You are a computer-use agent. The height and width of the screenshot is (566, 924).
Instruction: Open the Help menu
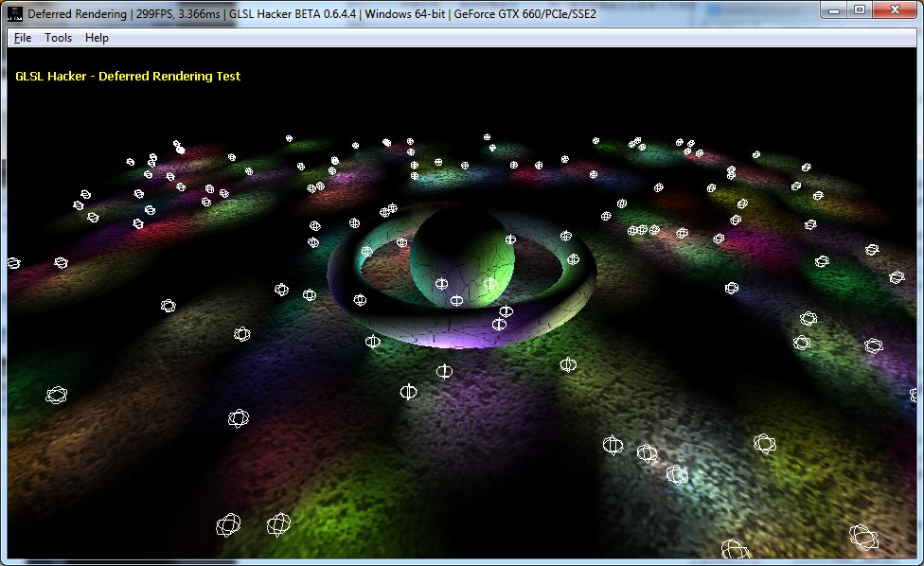tap(97, 38)
